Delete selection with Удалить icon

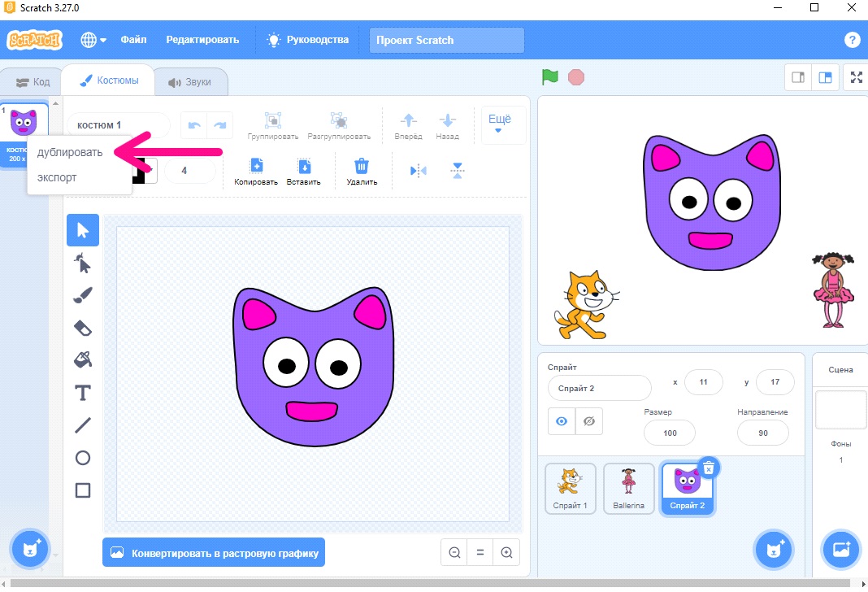point(362,172)
